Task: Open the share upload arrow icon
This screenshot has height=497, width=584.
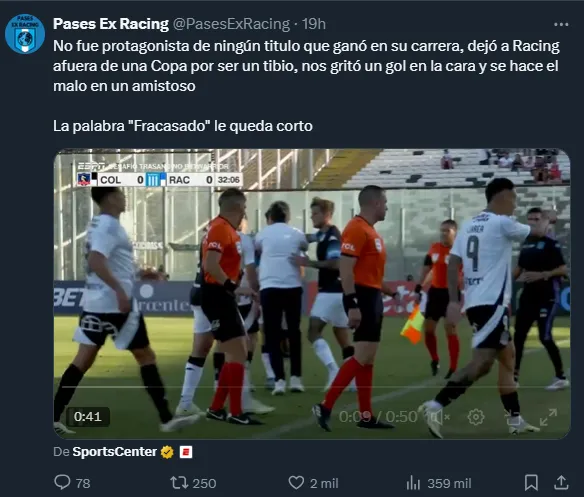Action: (561, 482)
